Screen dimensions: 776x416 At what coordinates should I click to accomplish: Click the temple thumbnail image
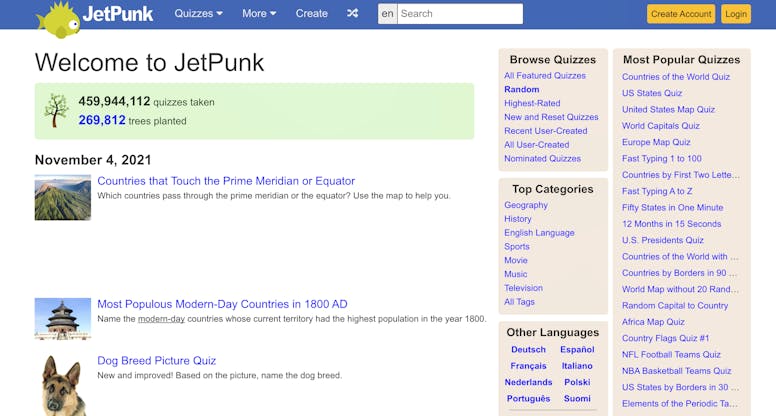pyautogui.click(x=63, y=319)
